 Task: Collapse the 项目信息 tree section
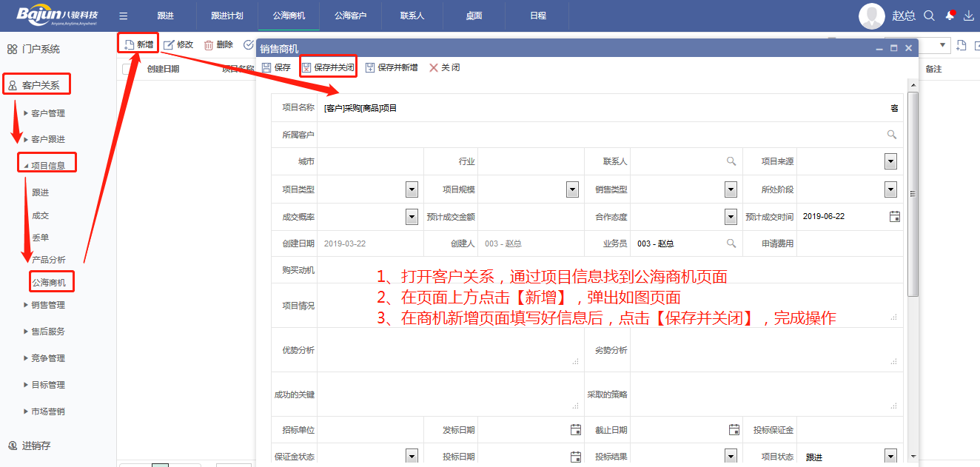click(x=27, y=166)
